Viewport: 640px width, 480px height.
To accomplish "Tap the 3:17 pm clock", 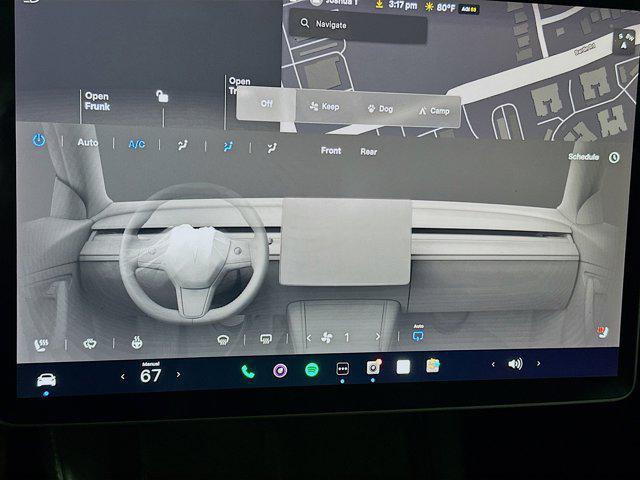I will [403, 5].
